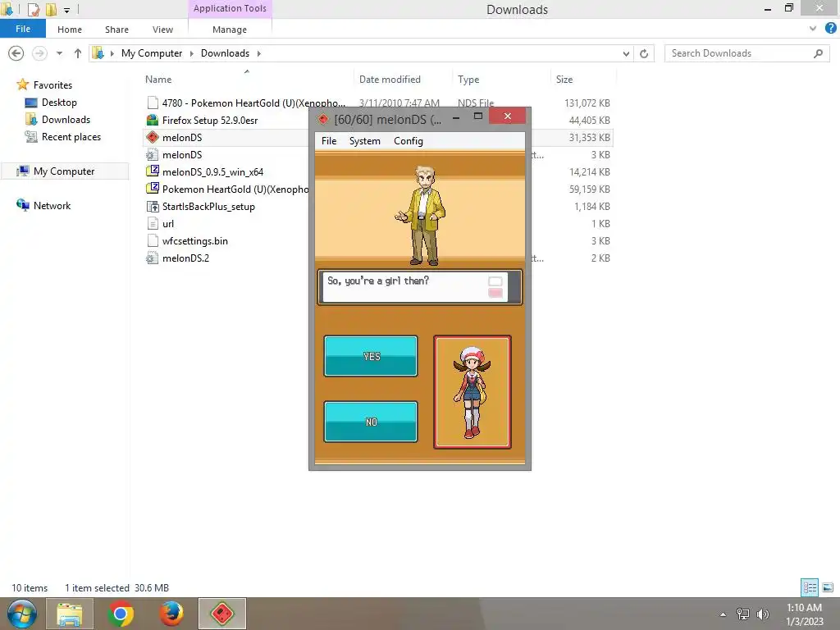Switch to large icons view icon
This screenshot has height=630, width=840.
tap(828, 587)
